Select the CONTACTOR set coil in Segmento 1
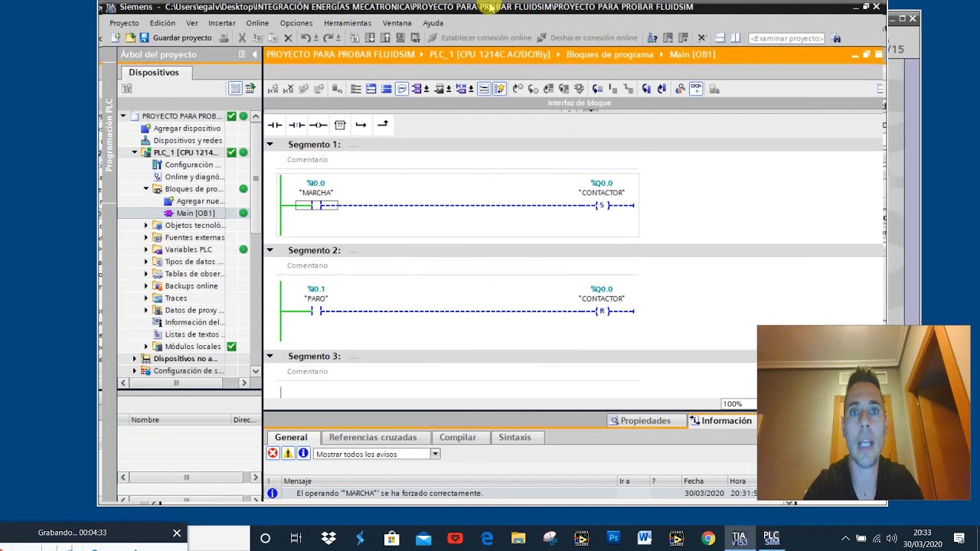The width and height of the screenshot is (980, 551). tap(602, 205)
